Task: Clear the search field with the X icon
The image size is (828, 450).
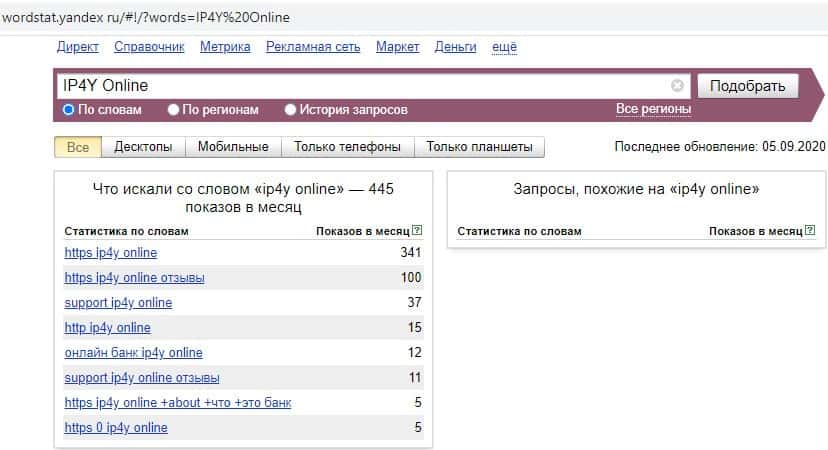Action: tap(677, 86)
